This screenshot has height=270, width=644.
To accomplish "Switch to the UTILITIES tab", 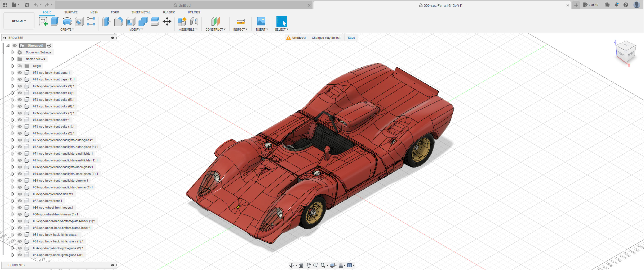I will (194, 12).
